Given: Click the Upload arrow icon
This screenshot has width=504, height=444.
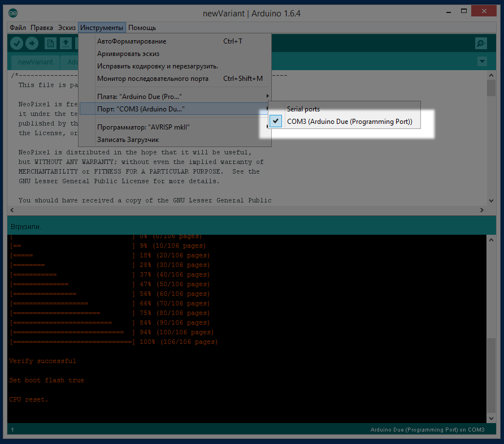Looking at the screenshot, I should pos(32,43).
